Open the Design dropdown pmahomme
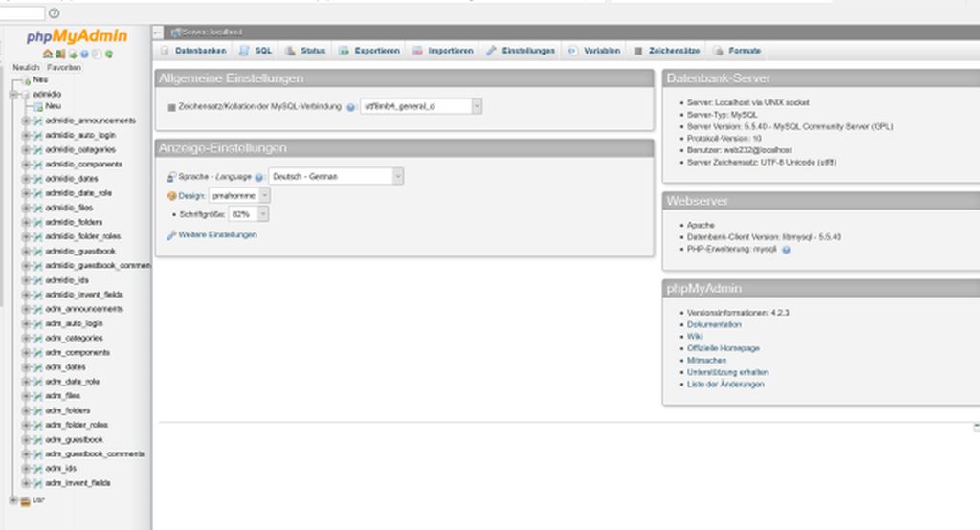This screenshot has height=530, width=980. [x=239, y=195]
